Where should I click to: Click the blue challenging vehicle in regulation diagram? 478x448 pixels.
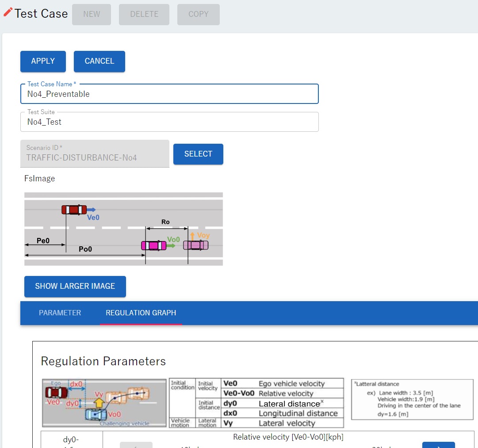tap(96, 415)
